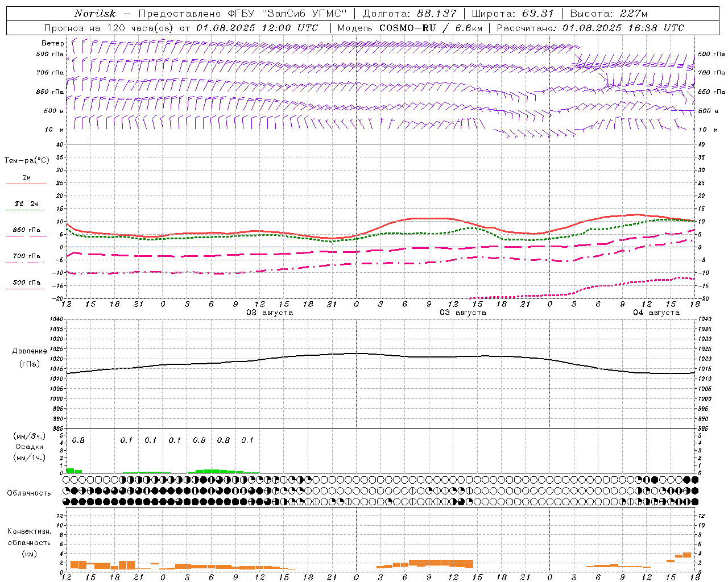The height and width of the screenshot is (582, 728).
Task: Click the 500 гПа entry in temperature legend
Action: [27, 282]
